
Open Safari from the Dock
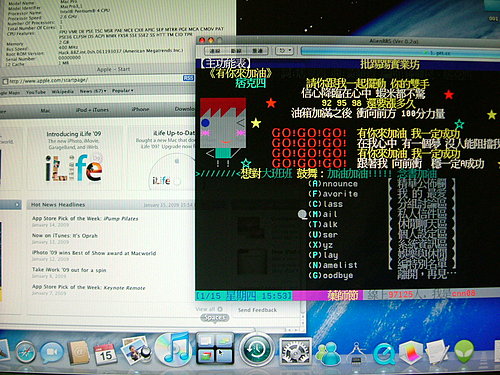coord(25,353)
